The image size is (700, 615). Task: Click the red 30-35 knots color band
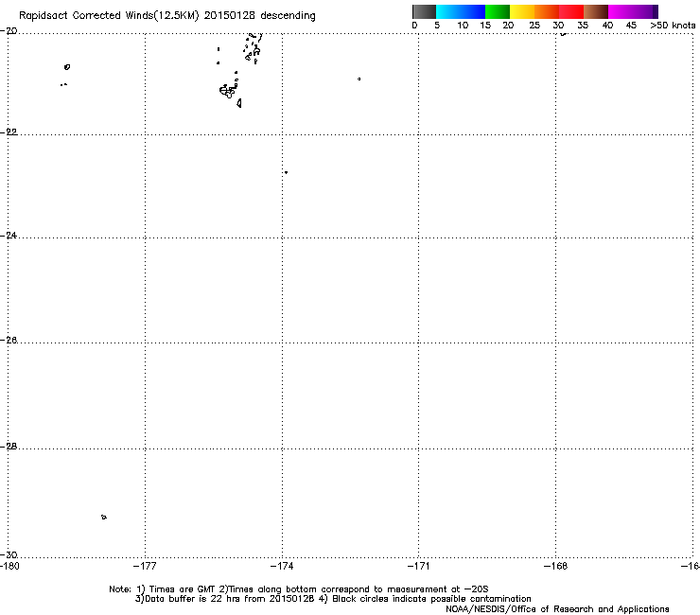coord(571,11)
